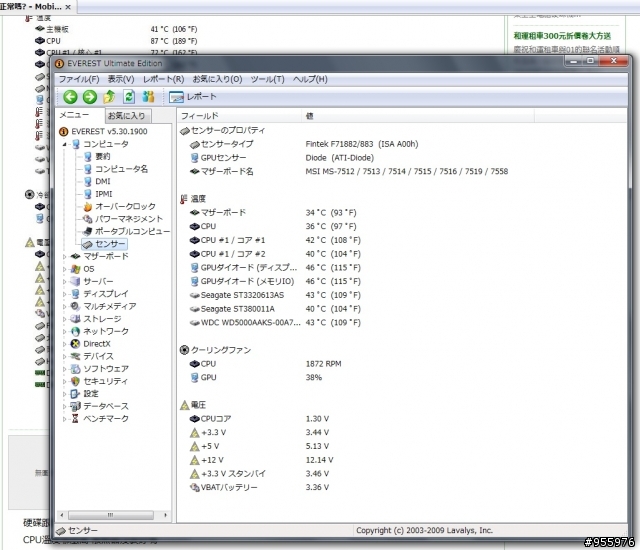
Task: Expand the ストレージ tree node
Action: 64,319
